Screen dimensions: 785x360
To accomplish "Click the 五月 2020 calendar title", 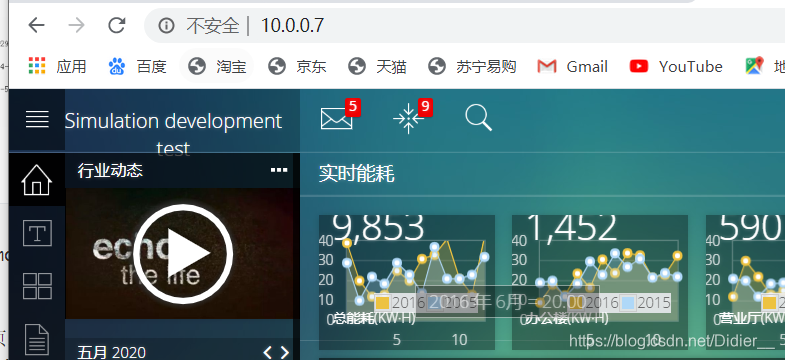I will (x=112, y=352).
